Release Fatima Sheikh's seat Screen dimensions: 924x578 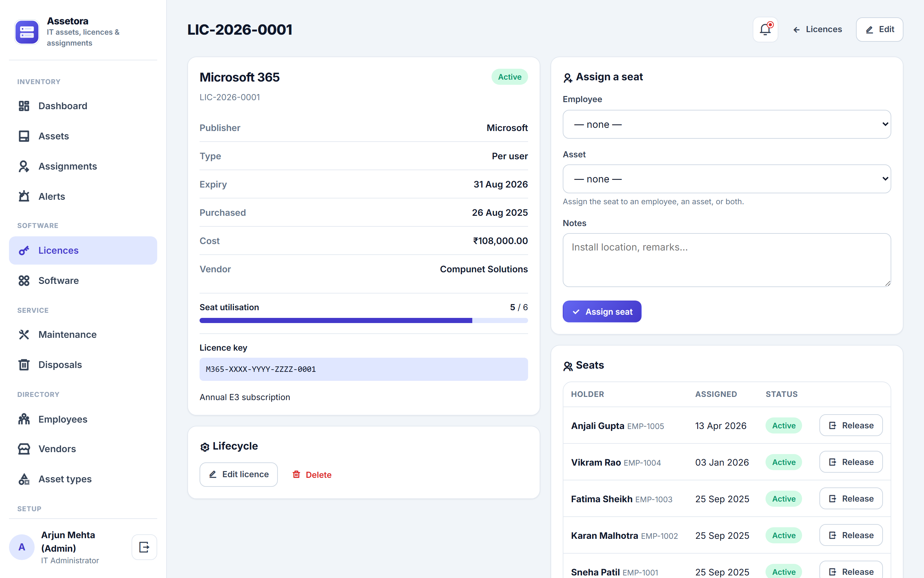pos(851,498)
